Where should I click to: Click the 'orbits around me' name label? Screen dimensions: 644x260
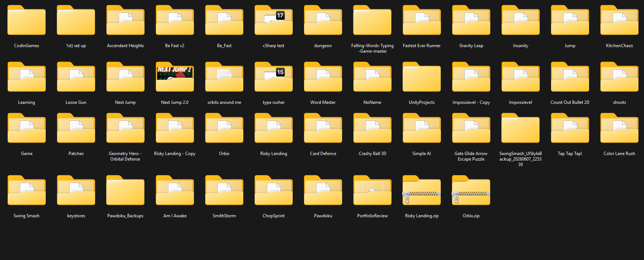point(224,102)
